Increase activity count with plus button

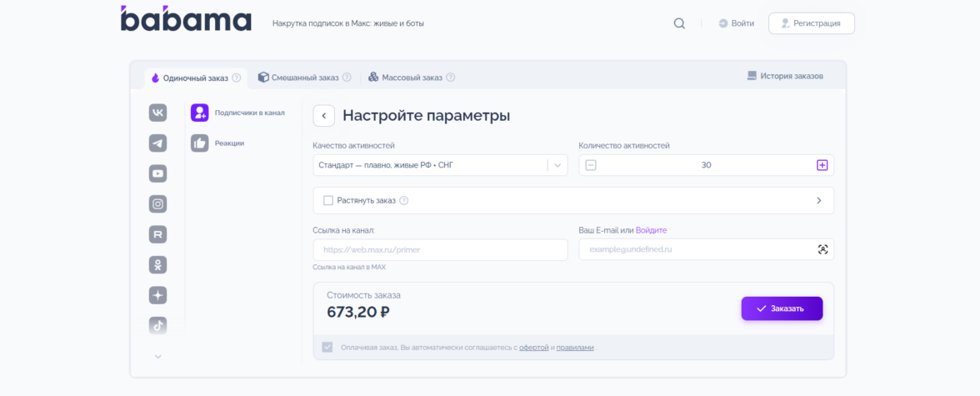coord(822,165)
